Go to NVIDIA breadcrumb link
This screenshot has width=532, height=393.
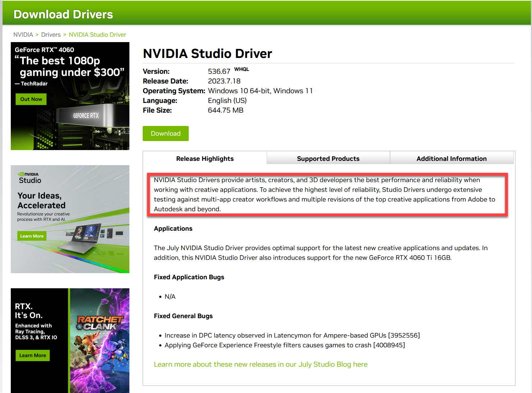(23, 35)
